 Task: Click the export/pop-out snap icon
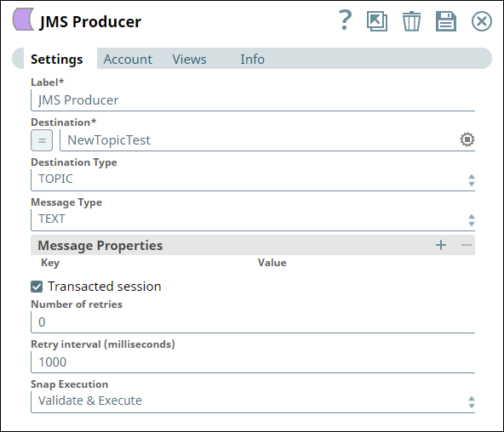click(377, 21)
